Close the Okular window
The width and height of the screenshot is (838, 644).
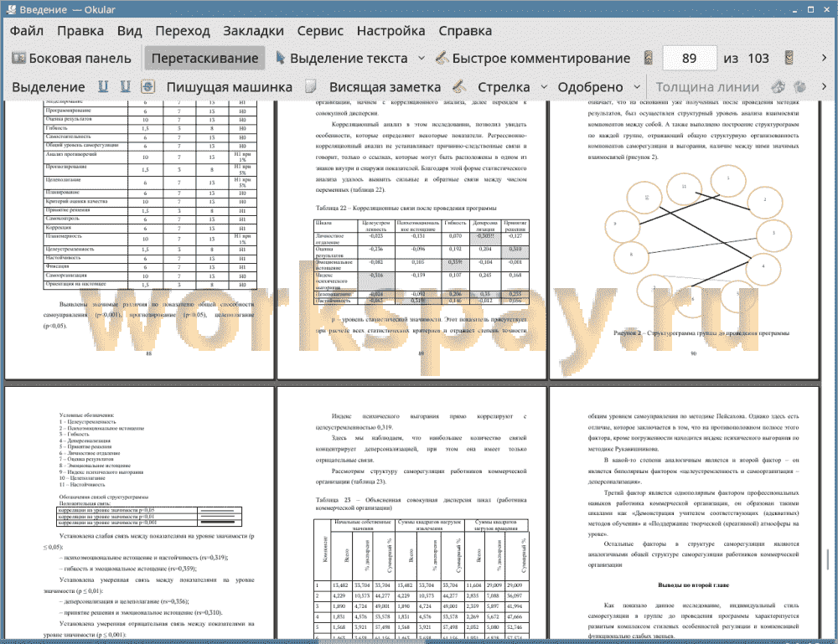pos(826,9)
